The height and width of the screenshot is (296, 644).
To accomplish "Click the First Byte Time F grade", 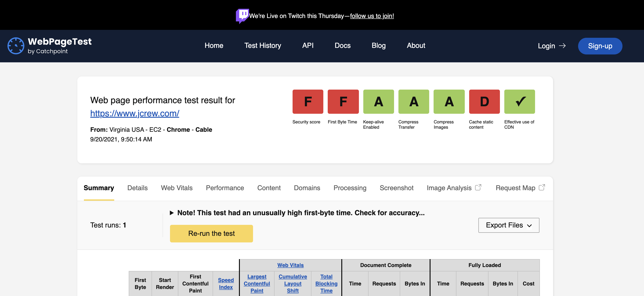I will tap(343, 101).
